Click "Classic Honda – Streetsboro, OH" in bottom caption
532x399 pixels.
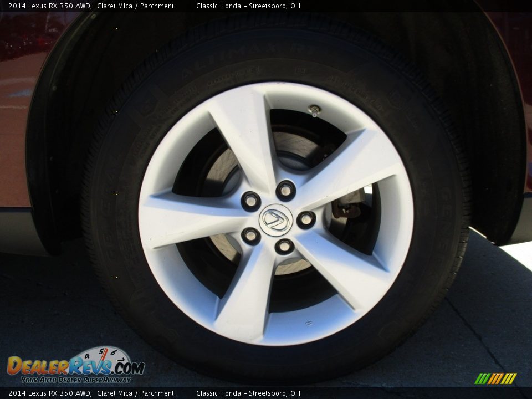coord(248,393)
